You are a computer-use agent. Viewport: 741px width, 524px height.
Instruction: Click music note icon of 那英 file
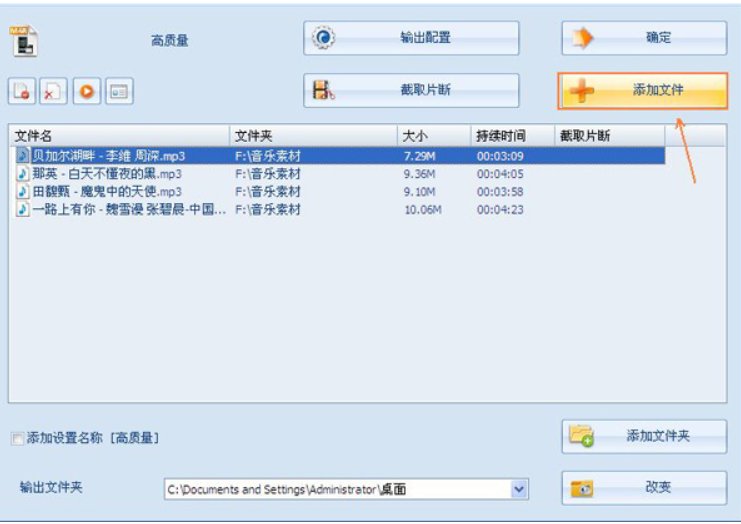point(23,174)
